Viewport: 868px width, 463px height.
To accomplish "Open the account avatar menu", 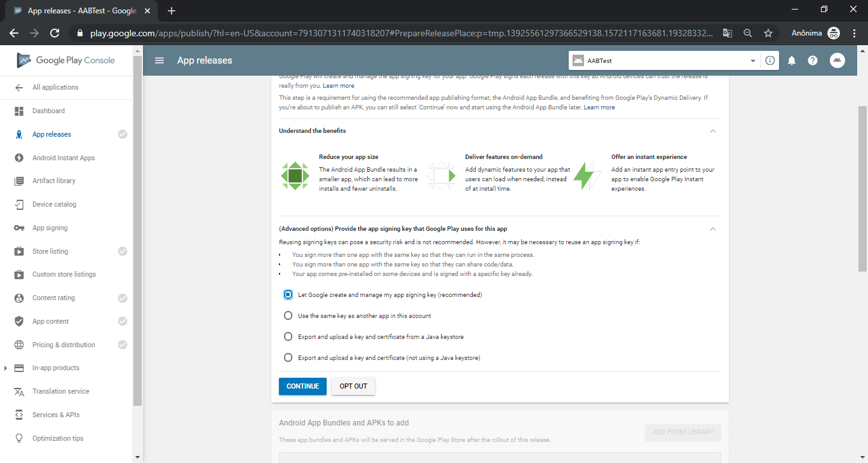I will click(x=837, y=60).
